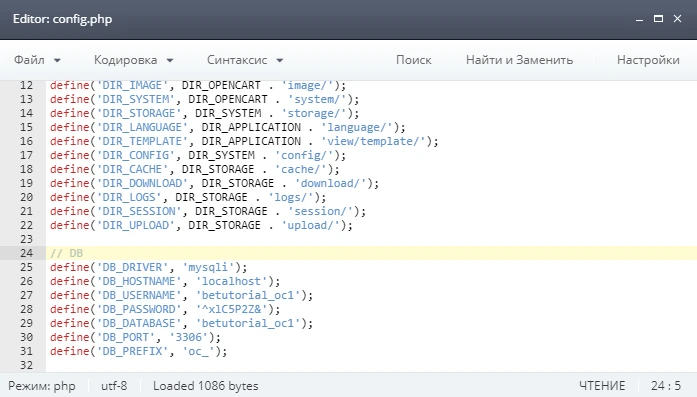This screenshot has width=697, height=397.
Task: Click the 'mysqli' string value
Action: pyautogui.click(x=208, y=267)
